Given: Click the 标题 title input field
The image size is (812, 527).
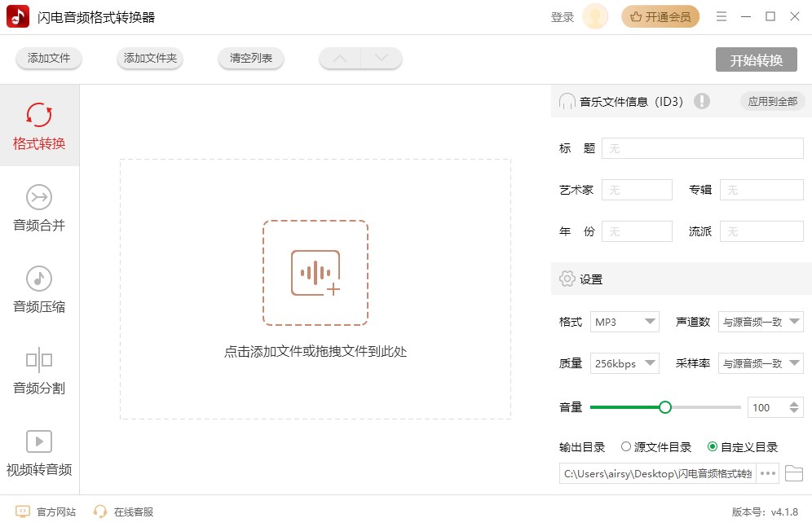Looking at the screenshot, I should [x=701, y=147].
